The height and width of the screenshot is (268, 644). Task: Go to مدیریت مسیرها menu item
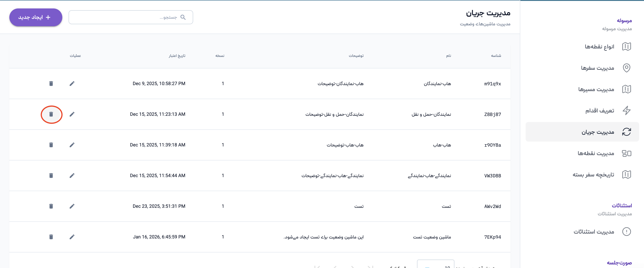(596, 89)
